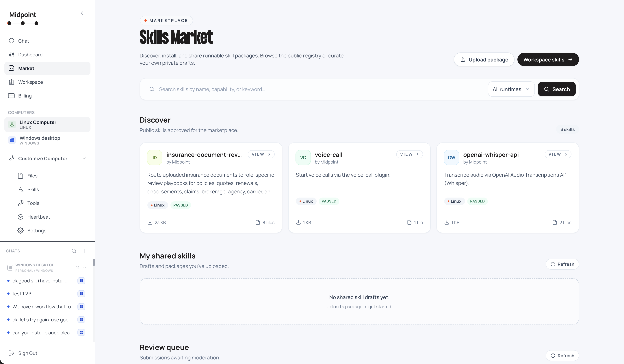The height and width of the screenshot is (364, 624).
Task: Click the MARKETPLACE pill label
Action: 166,20
